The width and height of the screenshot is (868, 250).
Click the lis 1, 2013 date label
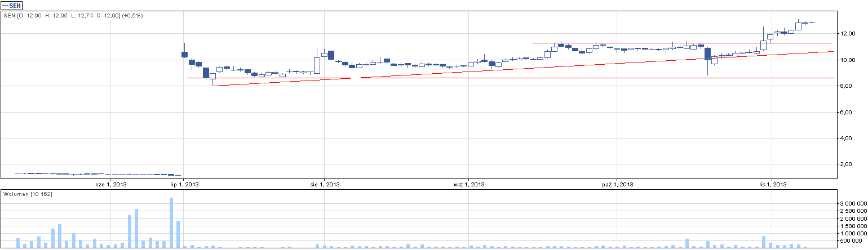point(772,184)
